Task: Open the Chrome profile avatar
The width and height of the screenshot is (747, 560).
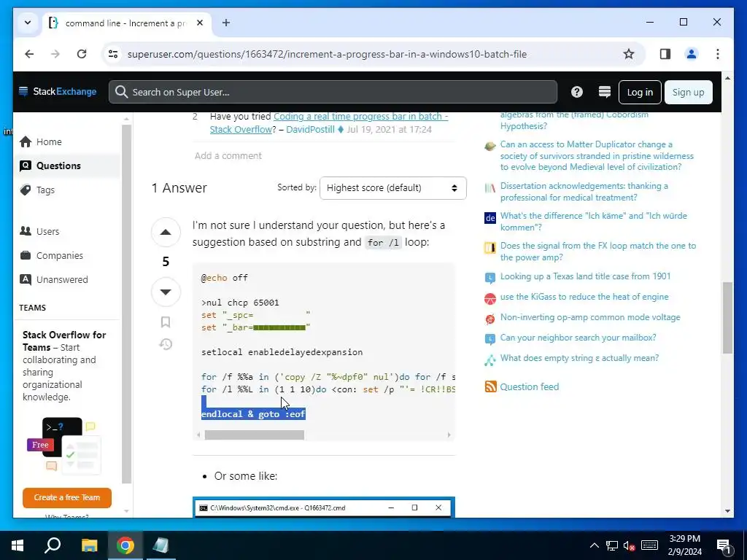Action: pos(692,54)
